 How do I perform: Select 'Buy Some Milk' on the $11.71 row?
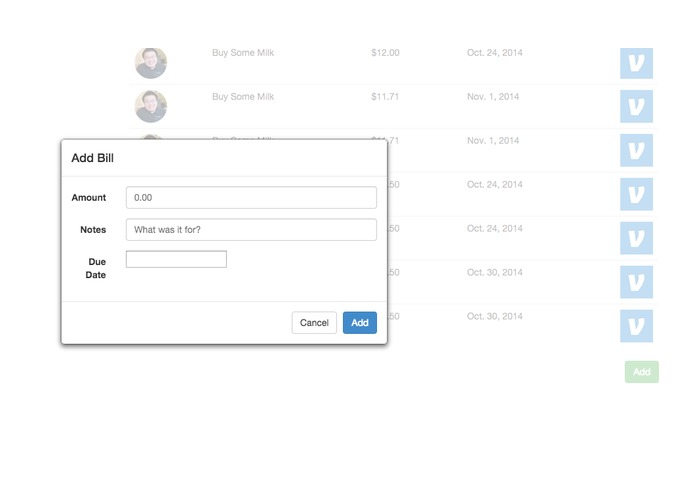point(243,97)
